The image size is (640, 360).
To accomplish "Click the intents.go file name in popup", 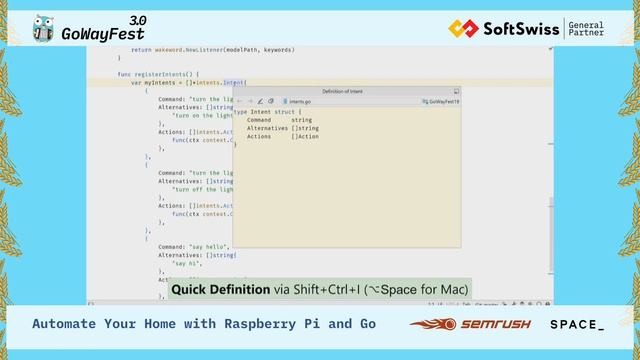I will [x=300, y=102].
